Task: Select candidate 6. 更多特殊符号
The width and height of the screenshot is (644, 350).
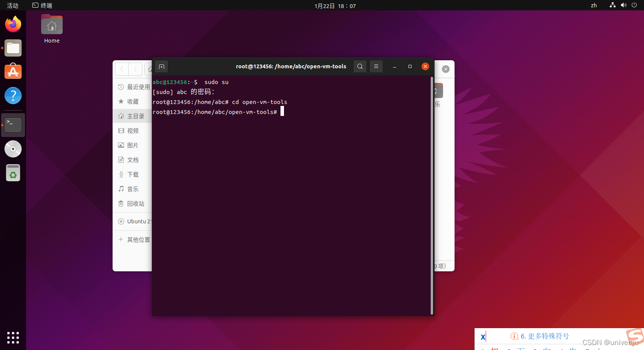Action: pos(540,336)
